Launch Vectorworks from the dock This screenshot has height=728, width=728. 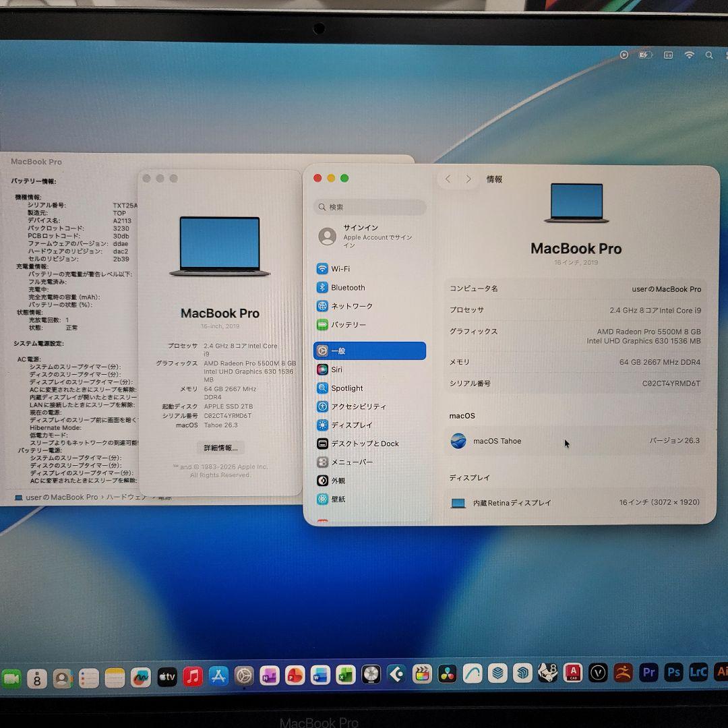pos(598,672)
